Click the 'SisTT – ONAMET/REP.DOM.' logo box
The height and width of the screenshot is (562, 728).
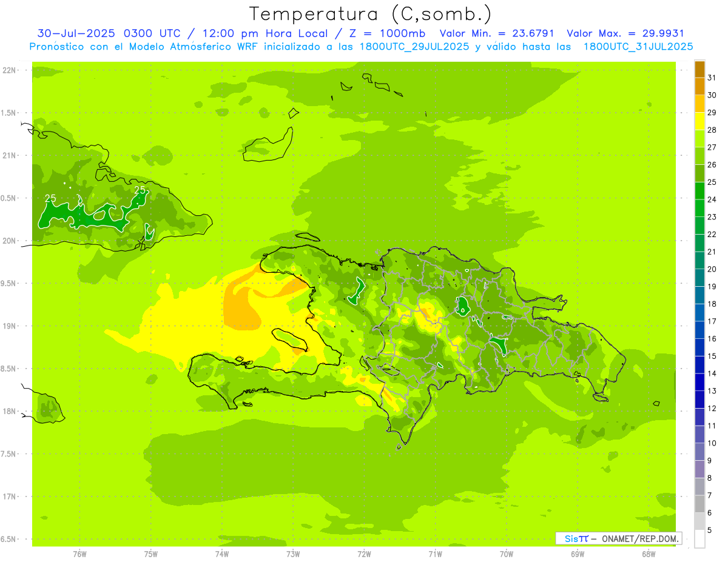(x=619, y=538)
